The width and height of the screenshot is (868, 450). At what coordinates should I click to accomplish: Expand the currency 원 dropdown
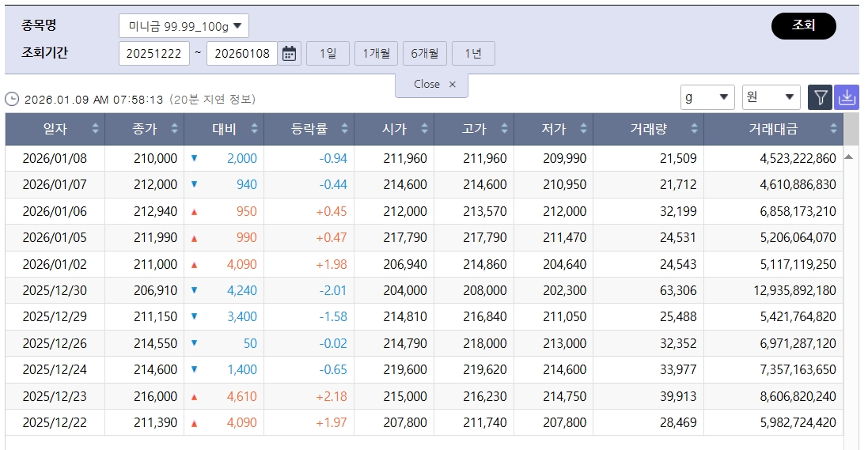point(771,97)
